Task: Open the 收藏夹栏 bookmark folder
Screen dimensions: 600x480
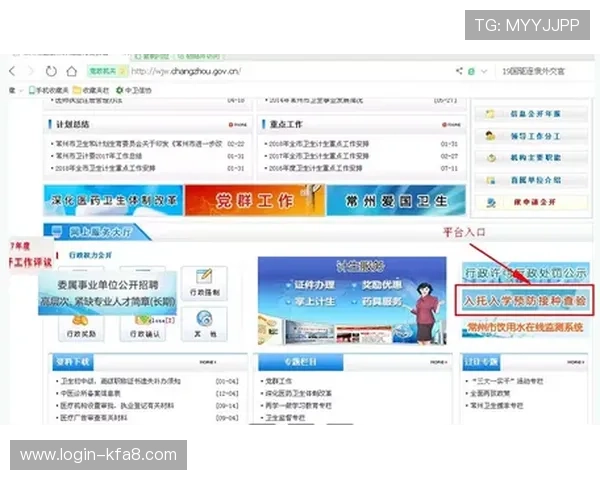Action: [91, 90]
